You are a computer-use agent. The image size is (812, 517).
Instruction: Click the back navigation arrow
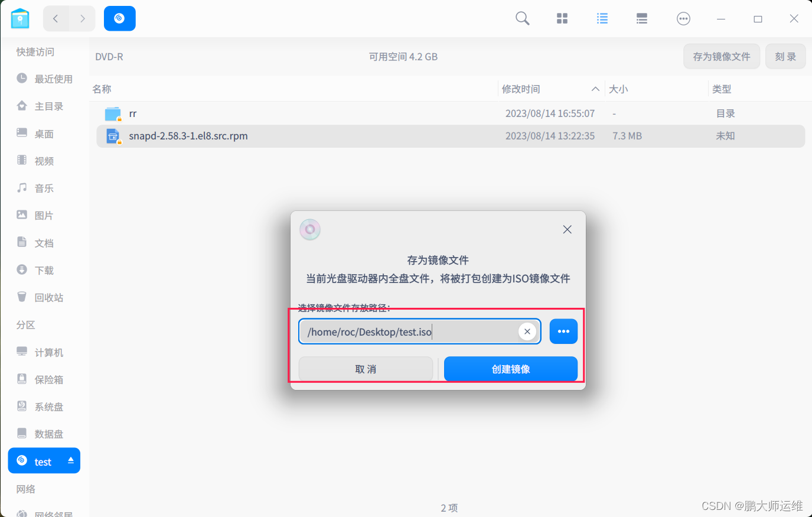tap(56, 18)
